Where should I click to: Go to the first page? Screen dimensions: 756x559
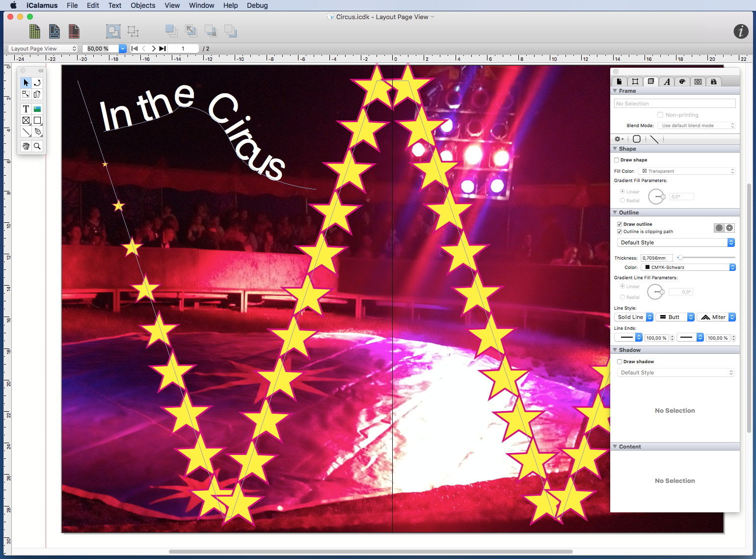pos(135,49)
